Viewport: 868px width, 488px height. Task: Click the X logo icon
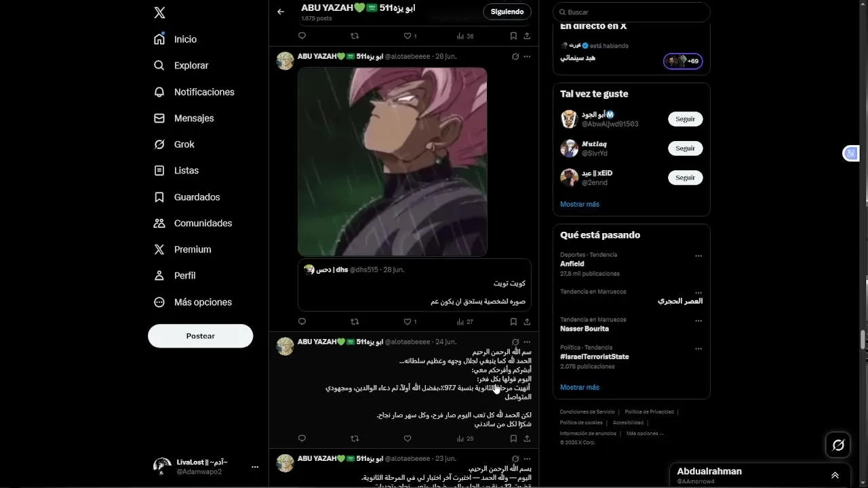159,13
